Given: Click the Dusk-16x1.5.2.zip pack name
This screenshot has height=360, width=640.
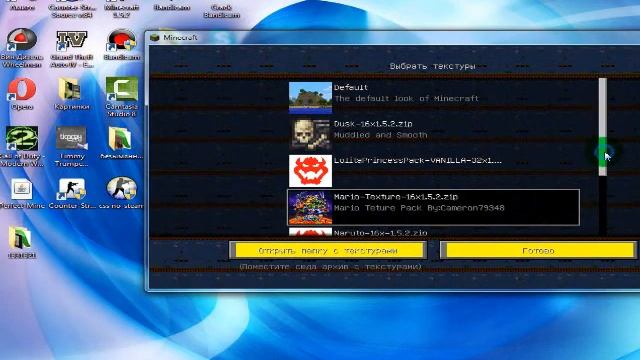Looking at the screenshot, I should [x=373, y=124].
